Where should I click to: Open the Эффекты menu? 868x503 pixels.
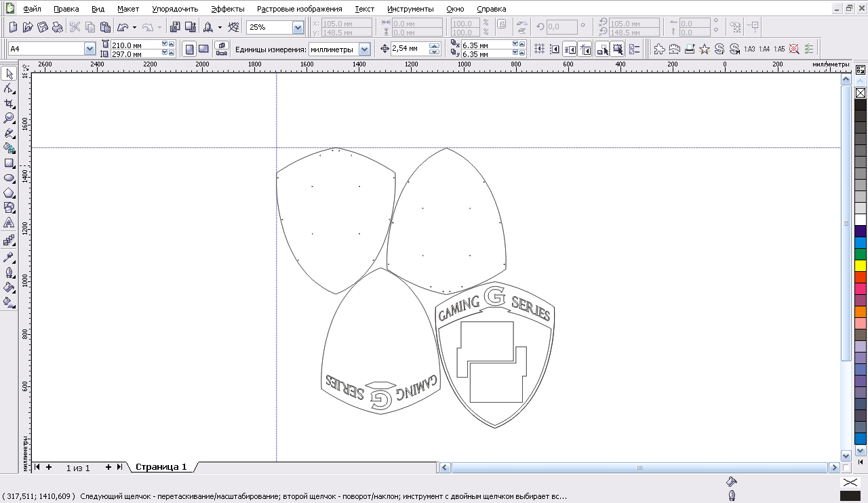click(x=227, y=9)
